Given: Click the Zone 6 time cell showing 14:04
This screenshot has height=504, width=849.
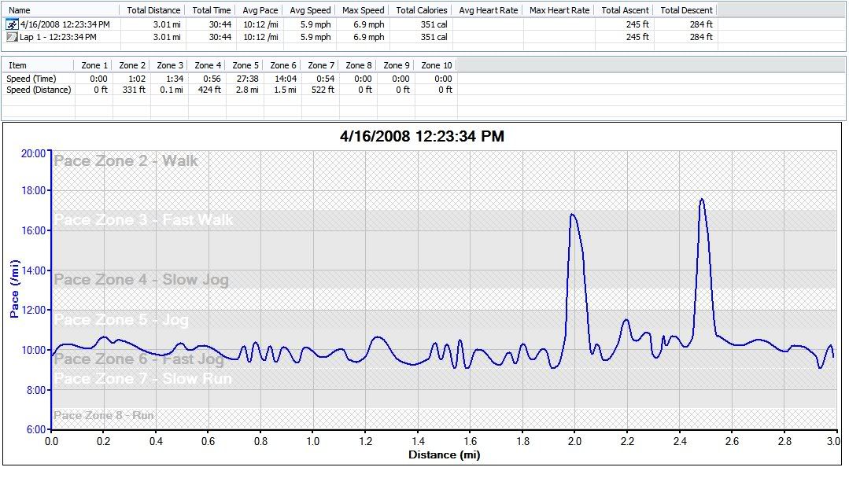Looking at the screenshot, I should point(284,79).
